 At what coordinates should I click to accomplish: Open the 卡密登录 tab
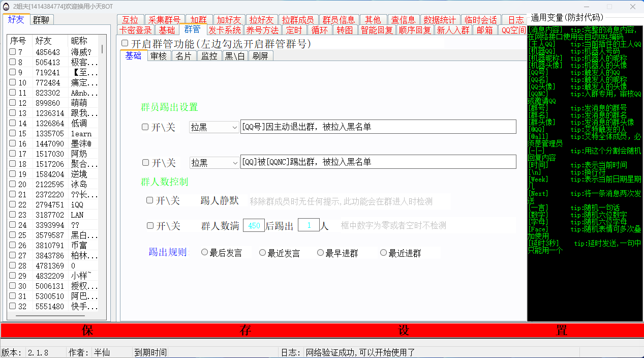136,30
